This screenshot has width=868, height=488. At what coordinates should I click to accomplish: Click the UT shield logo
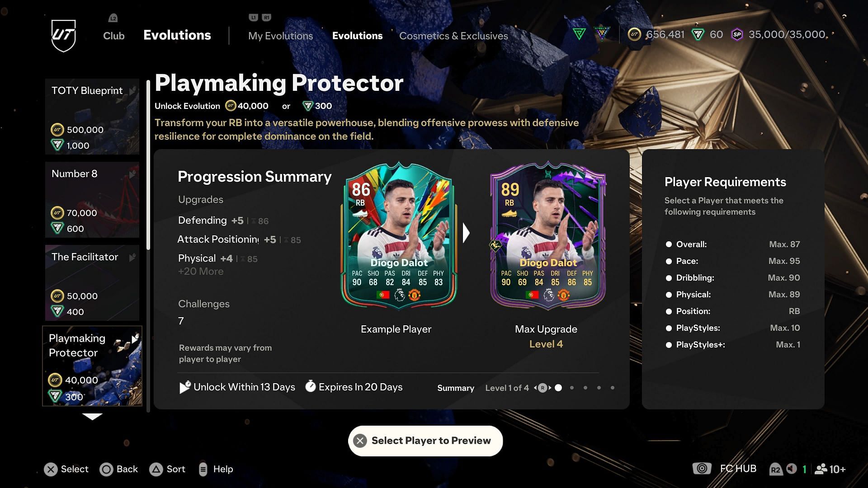click(63, 36)
